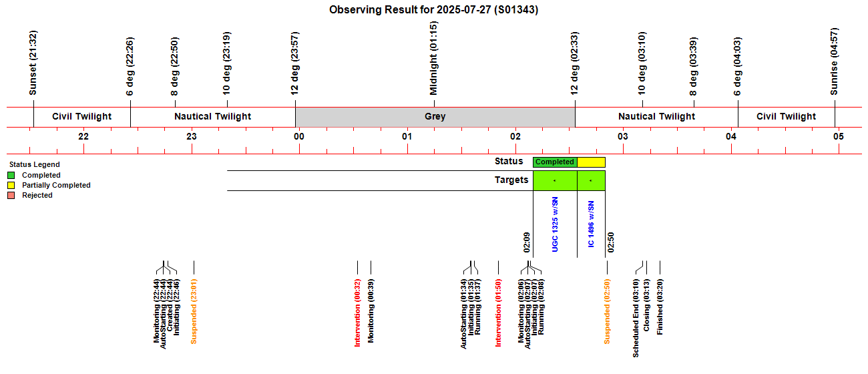Click the red Rejected legend swatch

(11, 196)
